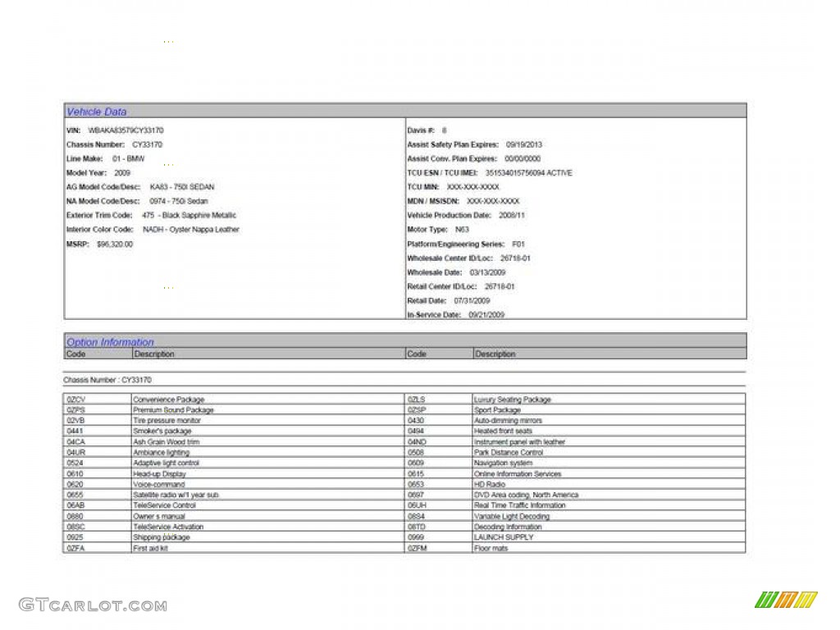Click the "TeleService Control" option
Viewport: 840px width, 630px height.
164,505
